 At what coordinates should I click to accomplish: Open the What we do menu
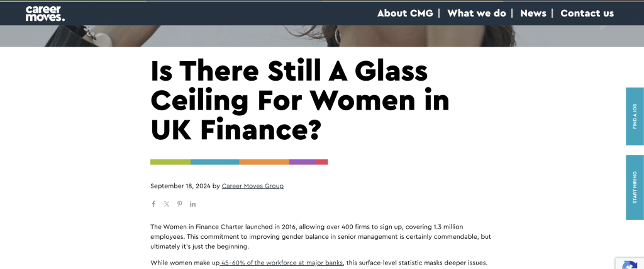click(x=477, y=13)
